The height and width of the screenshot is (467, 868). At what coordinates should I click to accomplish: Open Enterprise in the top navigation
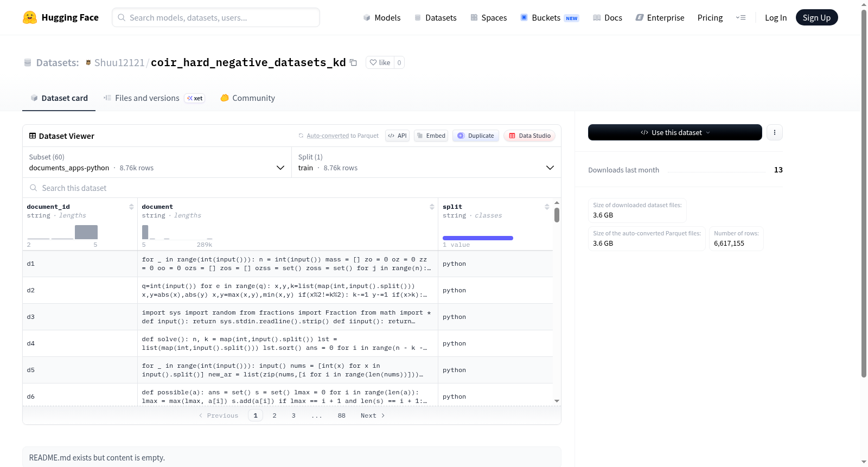click(660, 17)
